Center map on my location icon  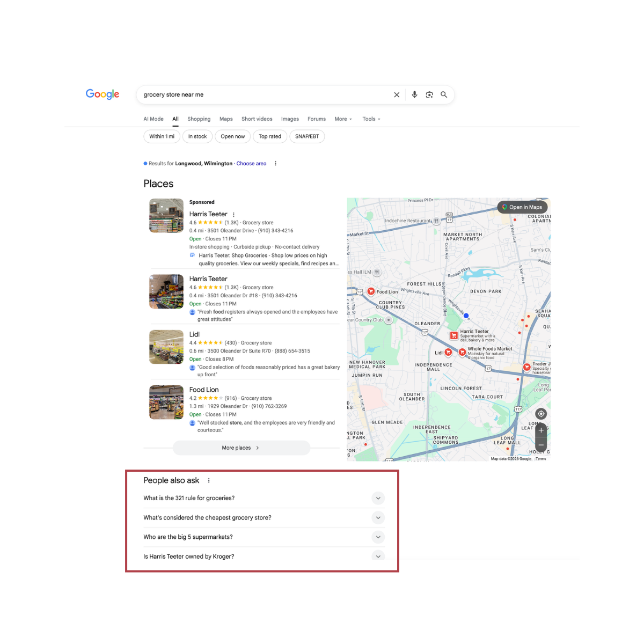click(541, 414)
